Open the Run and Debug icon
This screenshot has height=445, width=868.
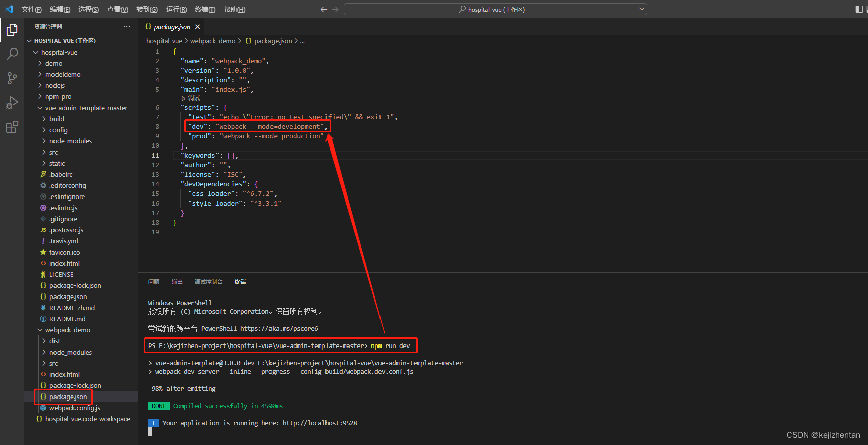12,103
